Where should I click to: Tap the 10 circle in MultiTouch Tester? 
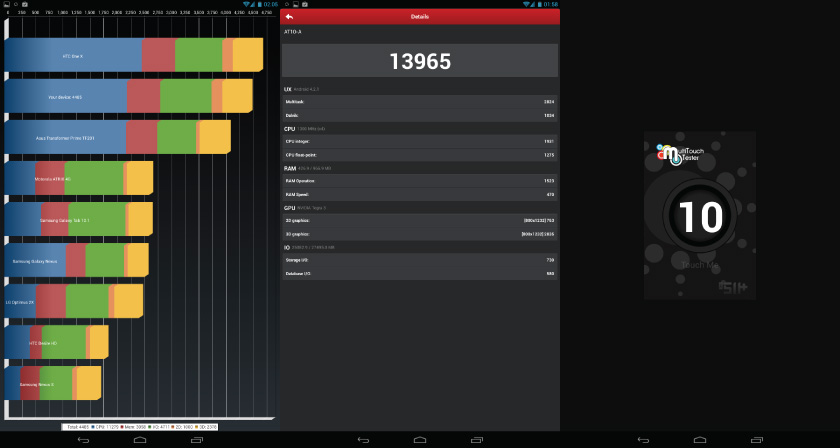click(700, 215)
